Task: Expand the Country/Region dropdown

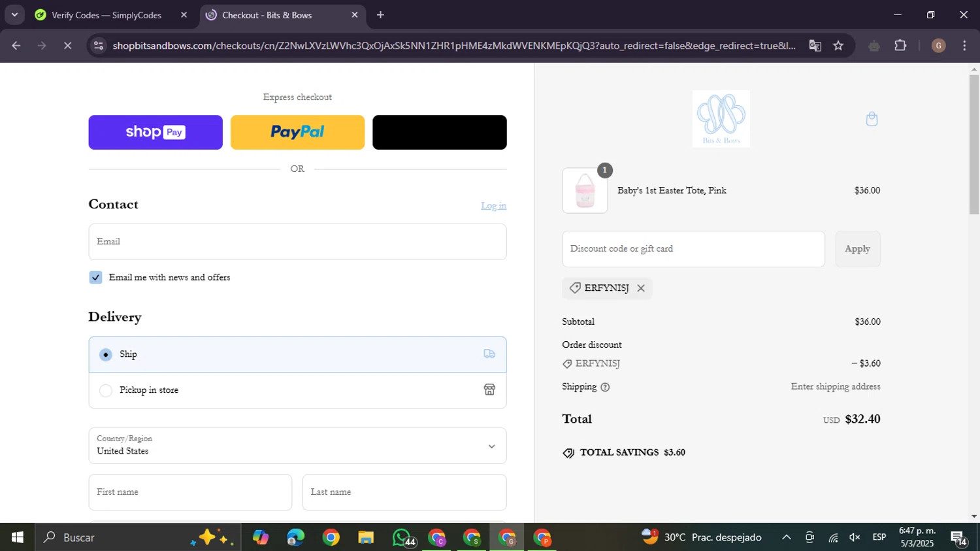Action: (x=297, y=446)
